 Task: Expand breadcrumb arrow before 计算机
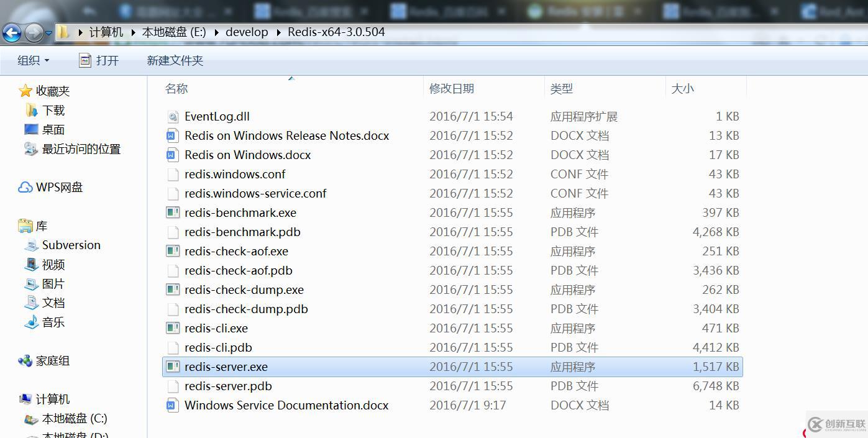coord(81,32)
